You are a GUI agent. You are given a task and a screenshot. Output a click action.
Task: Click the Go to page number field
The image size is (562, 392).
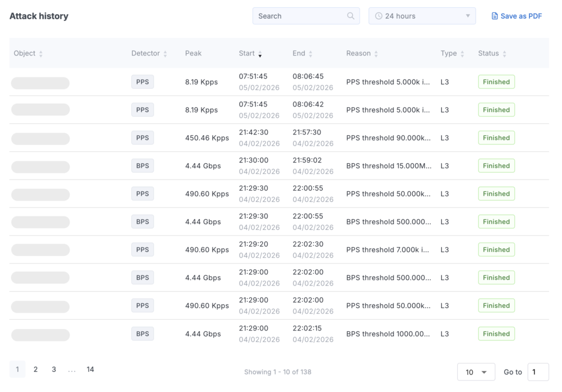coord(538,372)
